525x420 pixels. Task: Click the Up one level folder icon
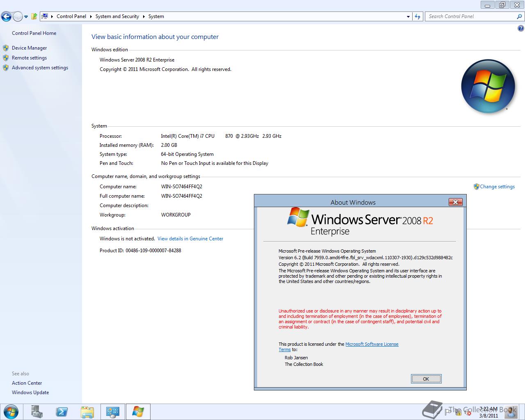(34, 16)
